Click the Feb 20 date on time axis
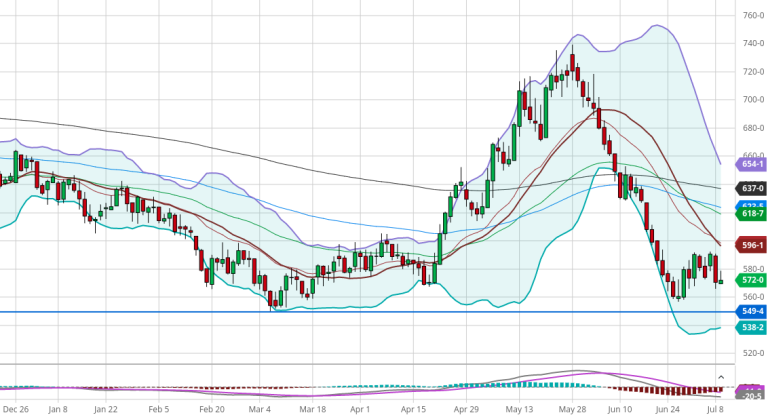This screenshot has height=415, width=768. 213,409
